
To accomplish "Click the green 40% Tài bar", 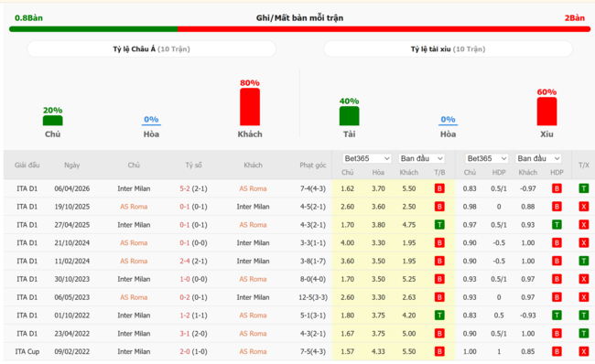I will tap(349, 116).
